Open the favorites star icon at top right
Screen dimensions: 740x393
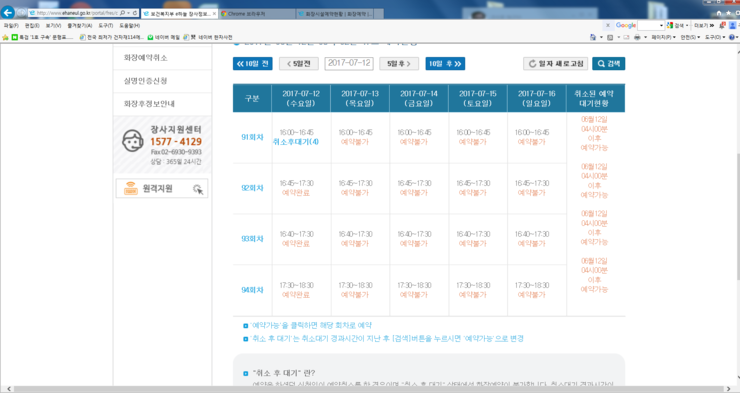point(729,13)
